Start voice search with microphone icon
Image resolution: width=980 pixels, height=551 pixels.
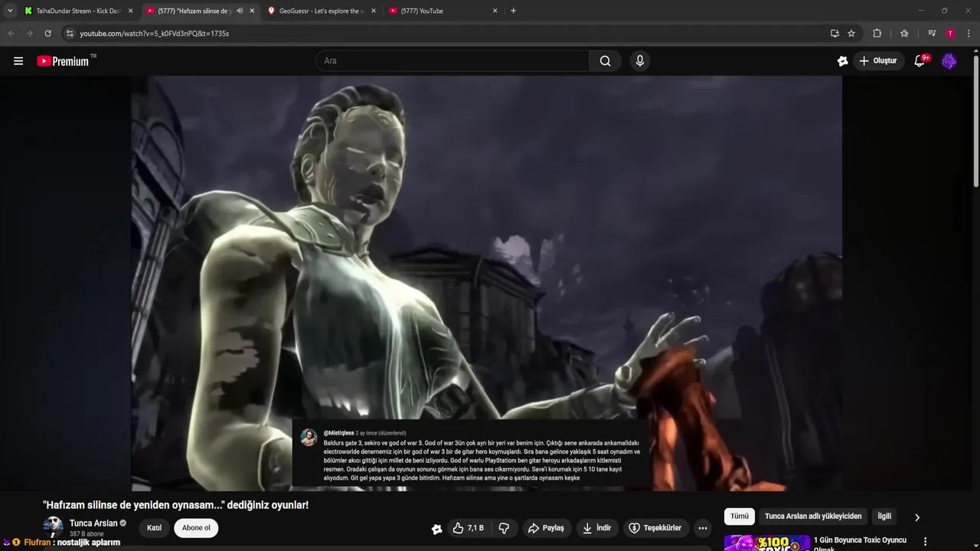click(640, 61)
